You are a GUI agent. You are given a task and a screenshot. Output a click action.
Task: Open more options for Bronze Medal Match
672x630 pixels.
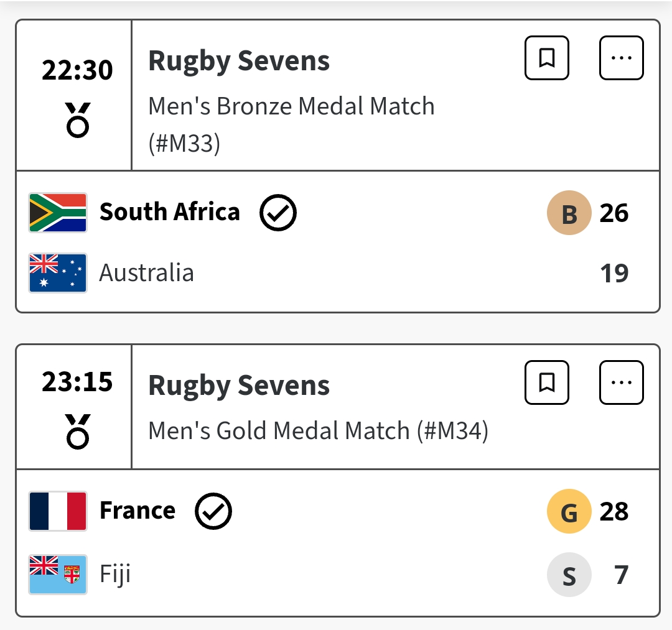tap(621, 58)
